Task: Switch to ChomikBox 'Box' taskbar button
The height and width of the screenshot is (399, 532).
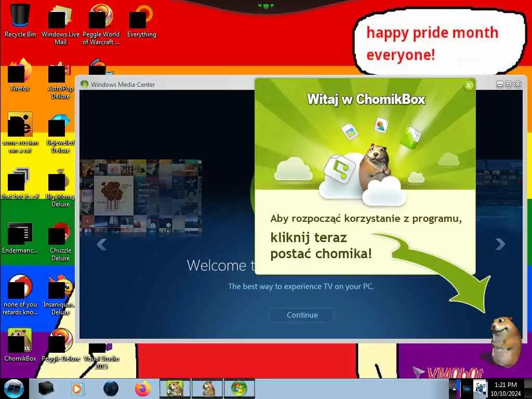Action: pyautogui.click(x=175, y=389)
